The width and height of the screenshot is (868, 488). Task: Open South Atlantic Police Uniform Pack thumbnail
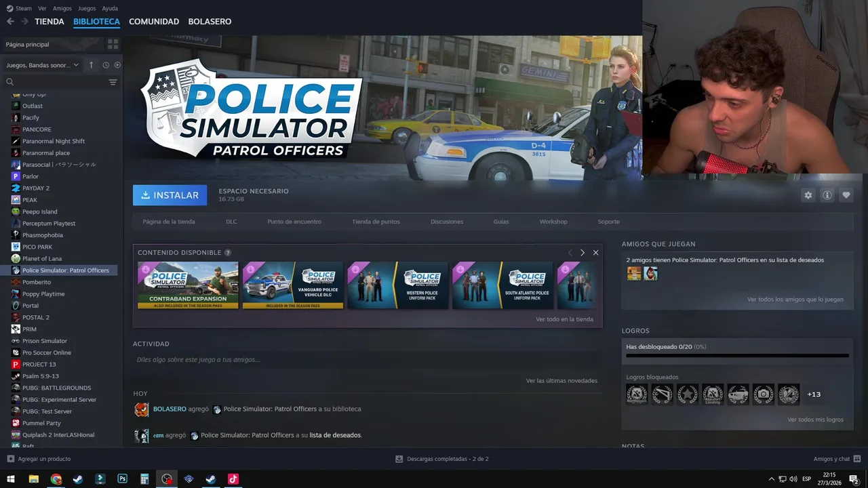tap(502, 285)
